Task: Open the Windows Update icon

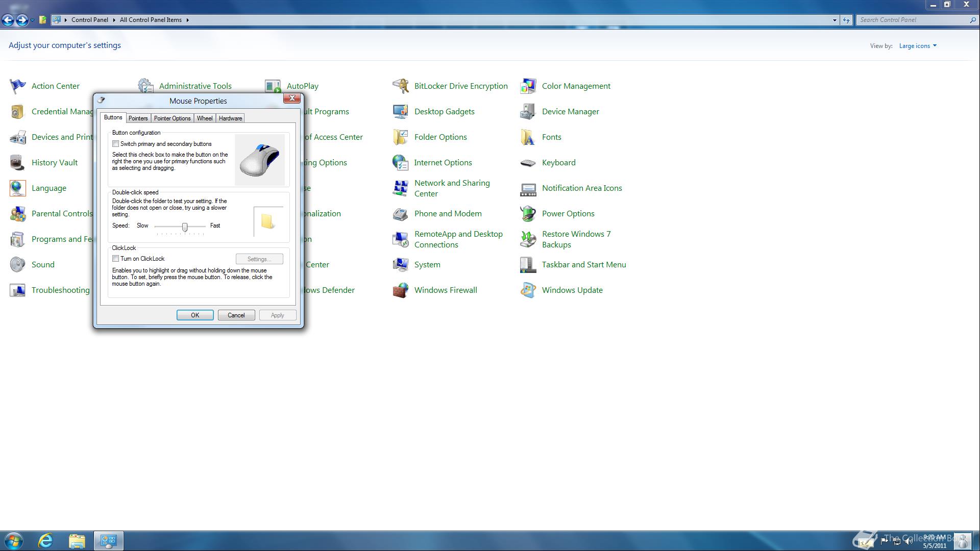Action: point(528,290)
